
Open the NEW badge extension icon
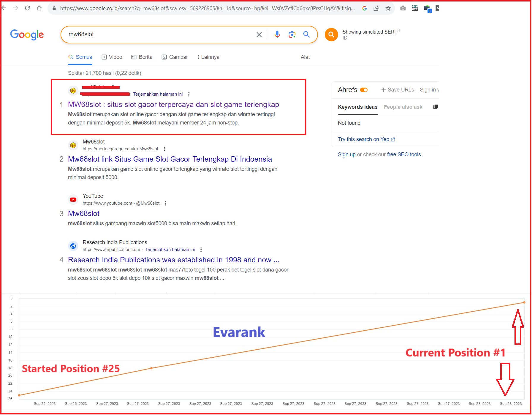(415, 8)
